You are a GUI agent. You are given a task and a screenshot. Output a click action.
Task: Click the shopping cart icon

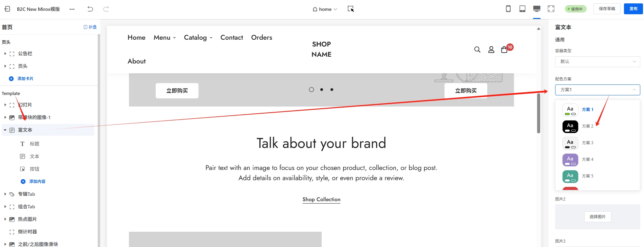coord(504,50)
